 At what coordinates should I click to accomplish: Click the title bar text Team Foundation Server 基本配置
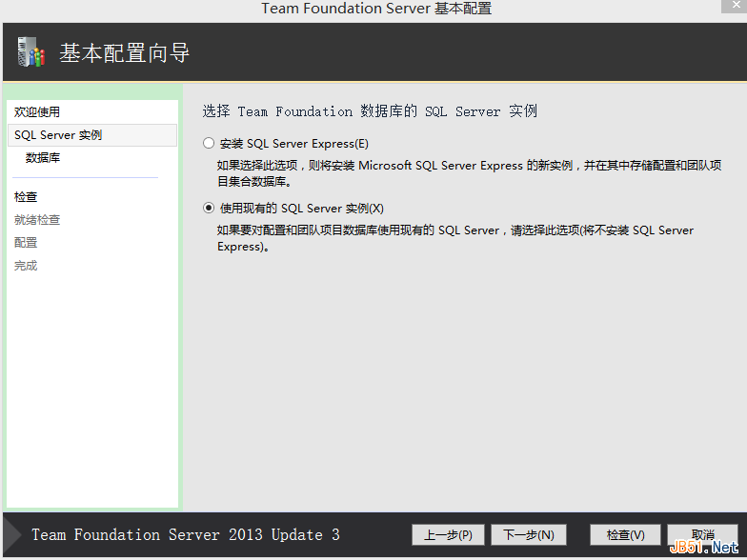pos(376,8)
